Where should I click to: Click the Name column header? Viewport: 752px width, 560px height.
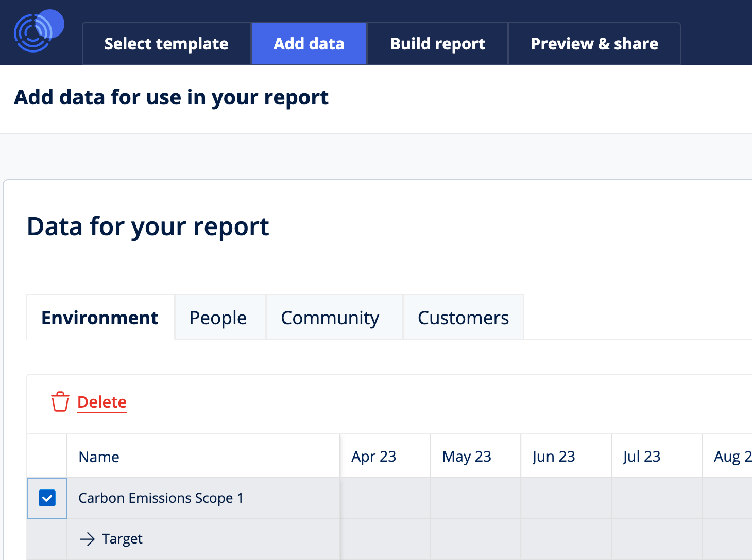pos(99,456)
